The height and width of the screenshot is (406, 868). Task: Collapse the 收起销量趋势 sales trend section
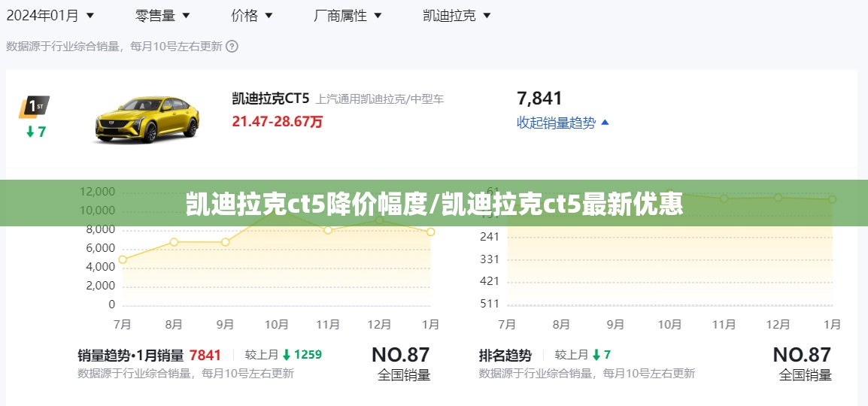563,123
